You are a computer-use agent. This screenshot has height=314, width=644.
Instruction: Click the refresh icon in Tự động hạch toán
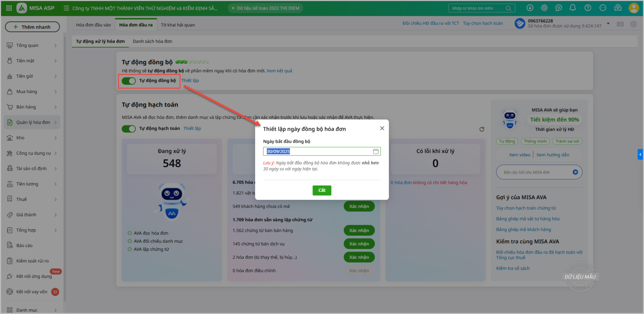pyautogui.click(x=482, y=129)
